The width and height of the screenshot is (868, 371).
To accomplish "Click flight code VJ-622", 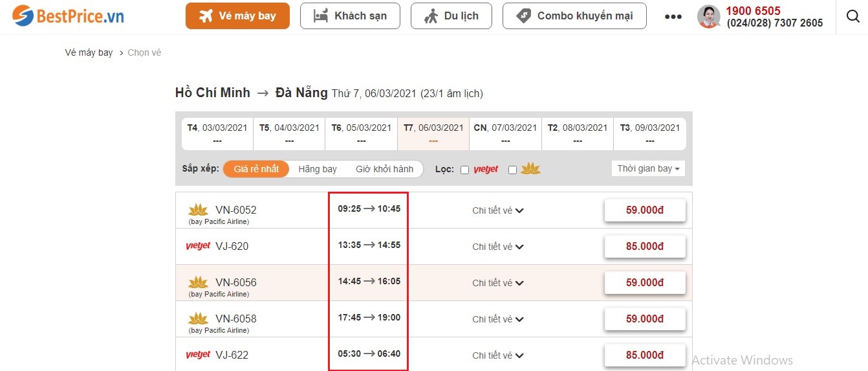I will point(232,355).
